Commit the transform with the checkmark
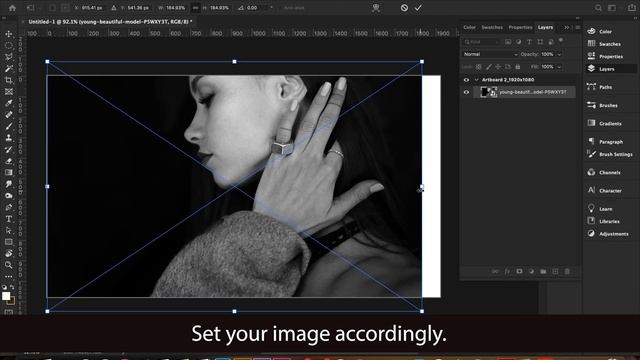The image size is (640, 360). point(418,8)
